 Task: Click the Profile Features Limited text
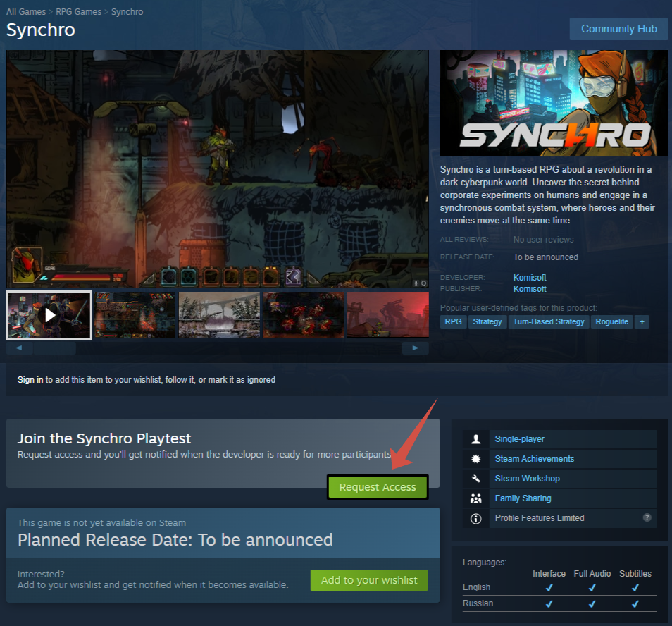(540, 518)
